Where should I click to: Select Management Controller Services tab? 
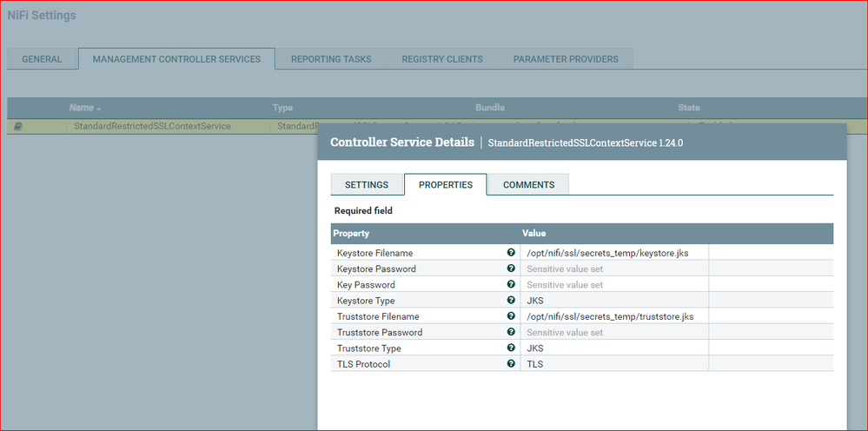pos(176,58)
